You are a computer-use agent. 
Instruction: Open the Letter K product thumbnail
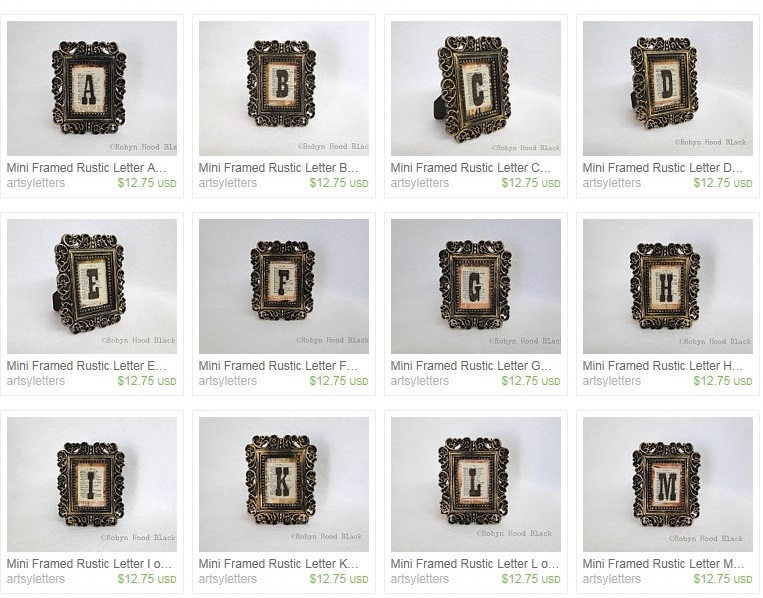point(284,484)
